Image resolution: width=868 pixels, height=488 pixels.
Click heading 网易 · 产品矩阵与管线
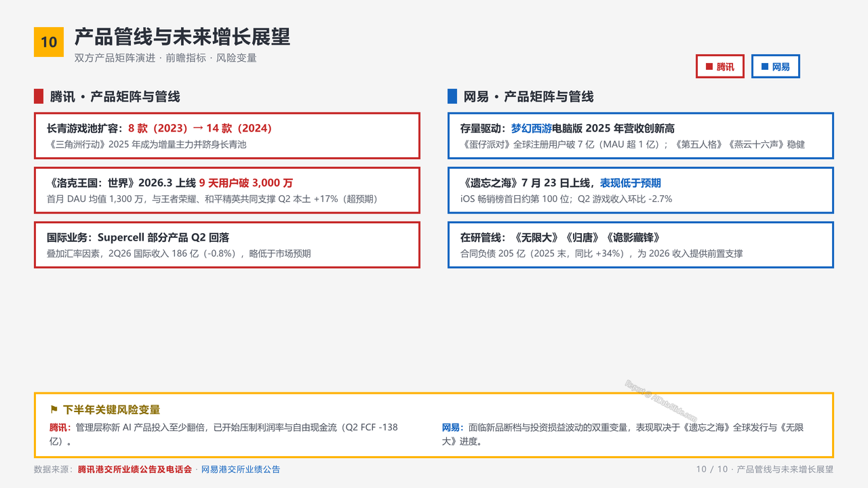click(x=528, y=96)
